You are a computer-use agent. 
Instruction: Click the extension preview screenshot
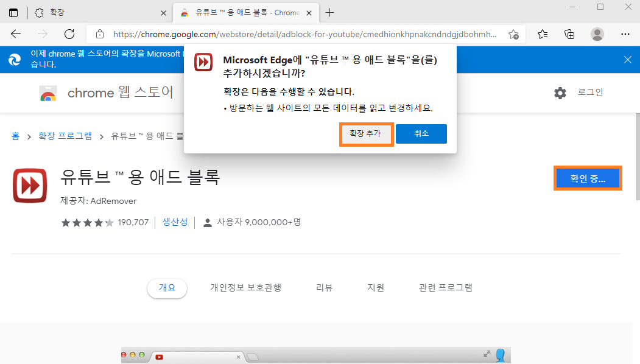point(316,355)
